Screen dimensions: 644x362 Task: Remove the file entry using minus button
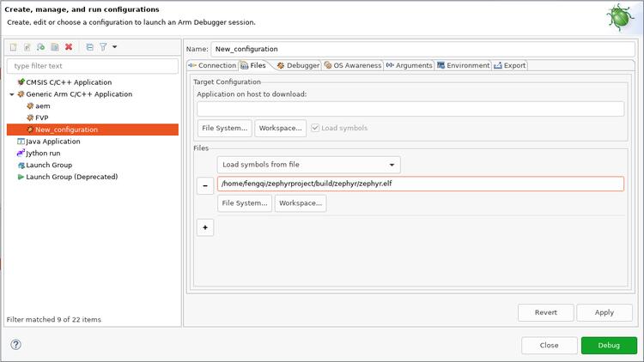[205, 185]
